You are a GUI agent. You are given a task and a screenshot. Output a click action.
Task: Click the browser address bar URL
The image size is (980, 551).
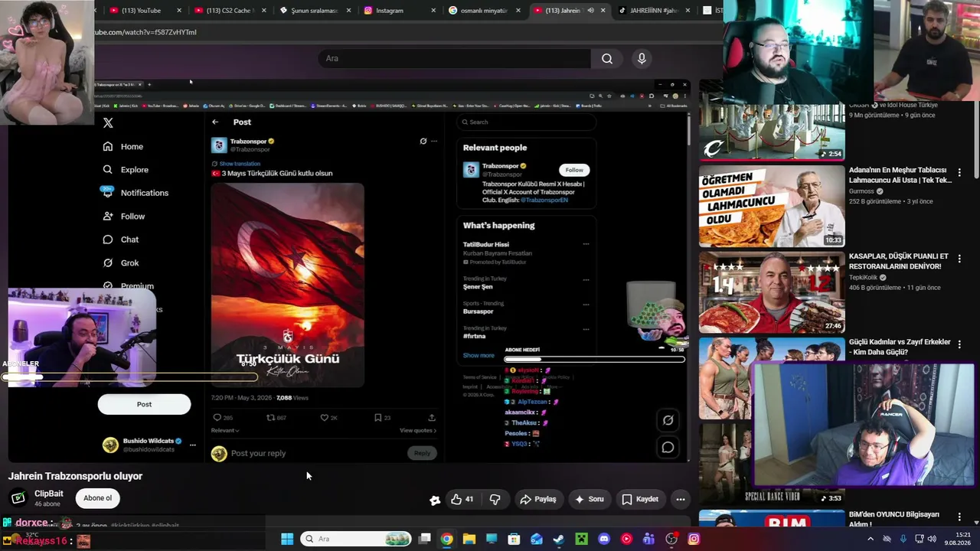coord(145,32)
